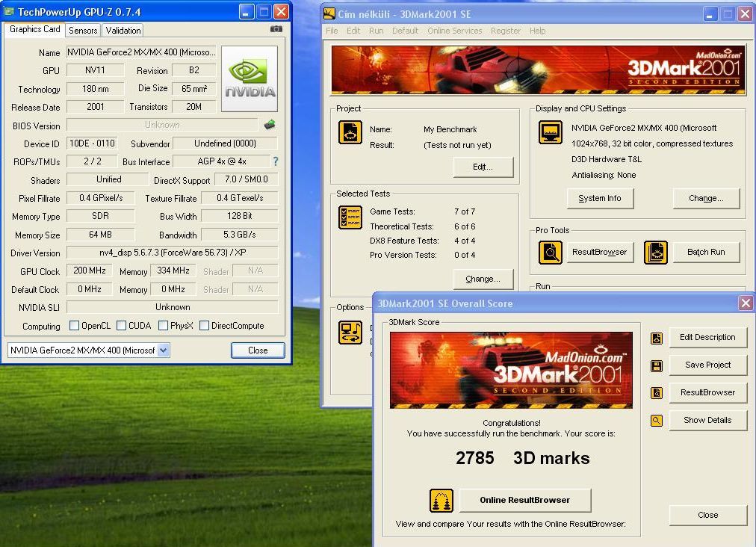
Task: Click Change... button in Selected Tests
Action: click(x=483, y=279)
